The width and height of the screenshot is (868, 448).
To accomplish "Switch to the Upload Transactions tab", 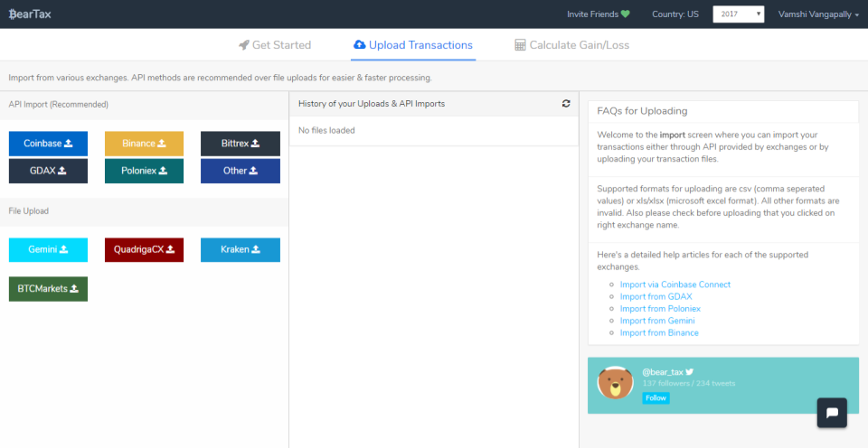I will [413, 45].
